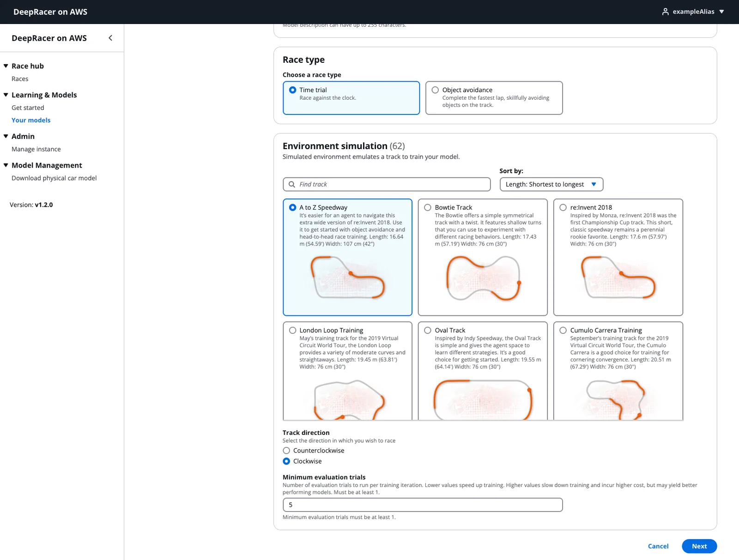This screenshot has width=739, height=560.
Task: Click the London Loop Training track map
Action: click(x=349, y=399)
